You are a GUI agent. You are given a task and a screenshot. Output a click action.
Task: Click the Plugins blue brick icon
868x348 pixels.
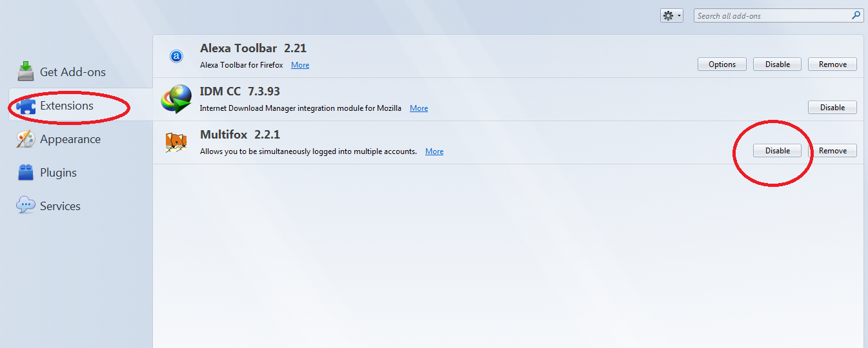26,172
